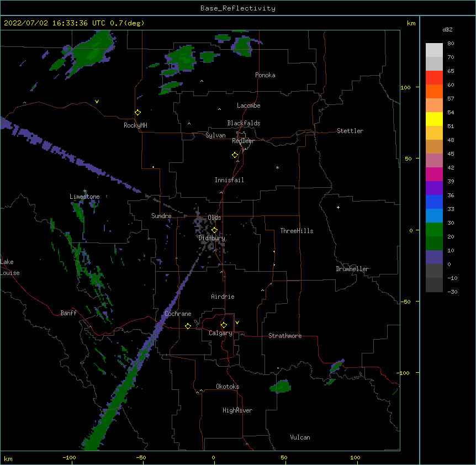Click the green echo cell east of Okotoks

pyautogui.click(x=281, y=387)
